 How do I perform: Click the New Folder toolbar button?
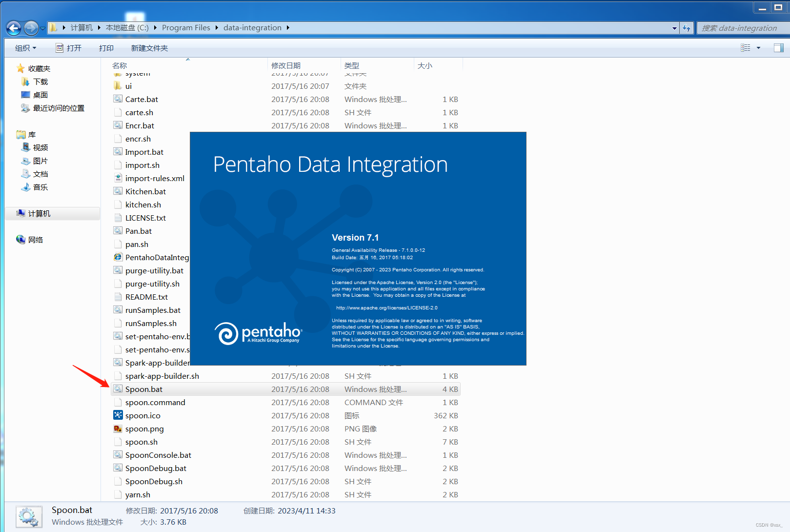[149, 48]
